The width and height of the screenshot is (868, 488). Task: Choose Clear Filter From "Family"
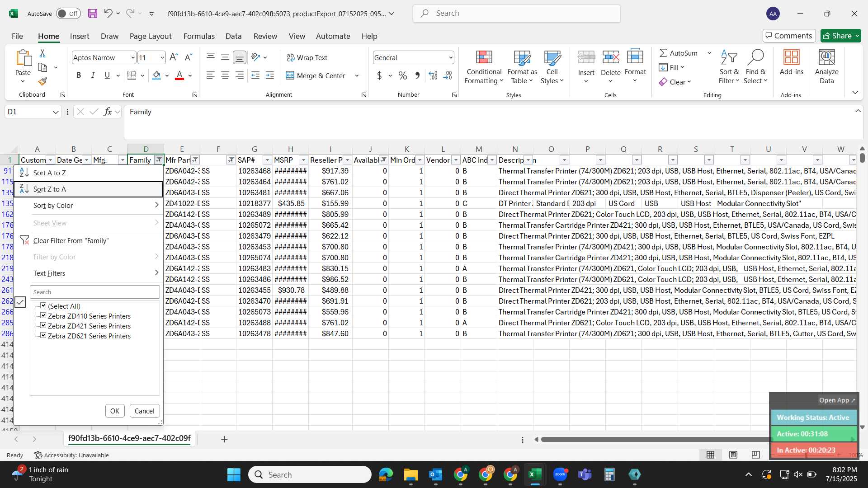[89, 240]
